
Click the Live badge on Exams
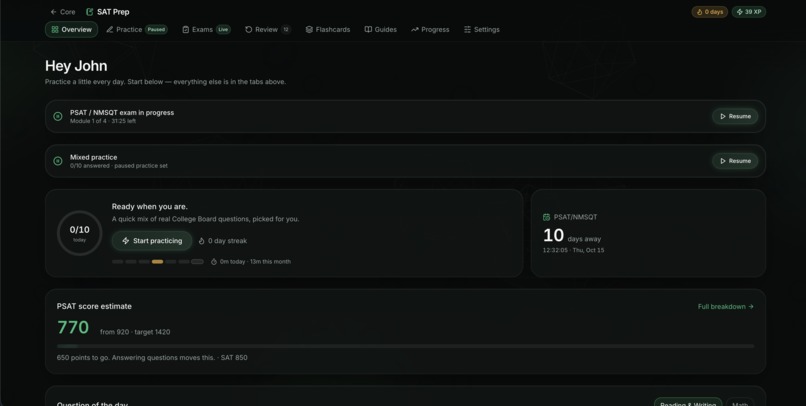223,29
